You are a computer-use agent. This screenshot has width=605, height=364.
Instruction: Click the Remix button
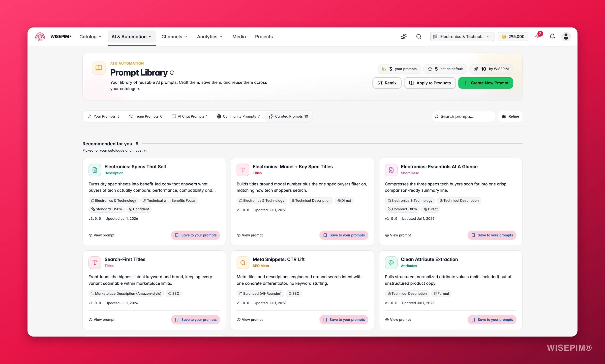[x=387, y=83]
